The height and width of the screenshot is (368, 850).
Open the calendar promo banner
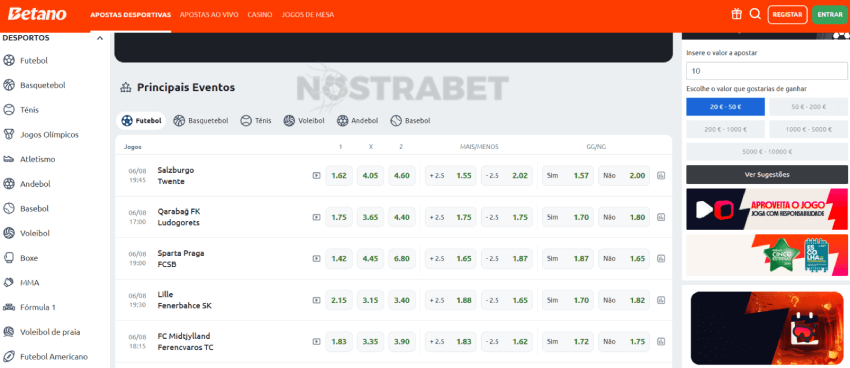pos(767,328)
